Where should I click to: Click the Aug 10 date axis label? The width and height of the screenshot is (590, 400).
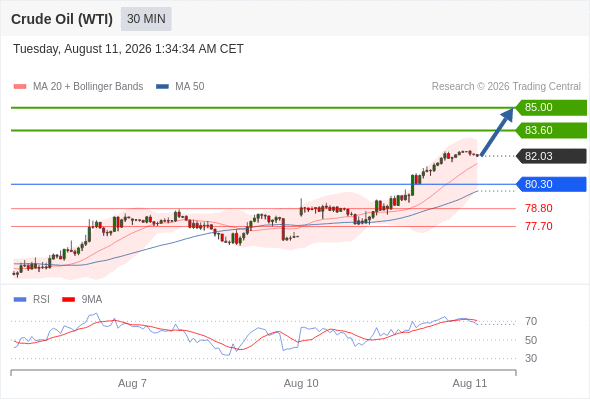pos(301,383)
